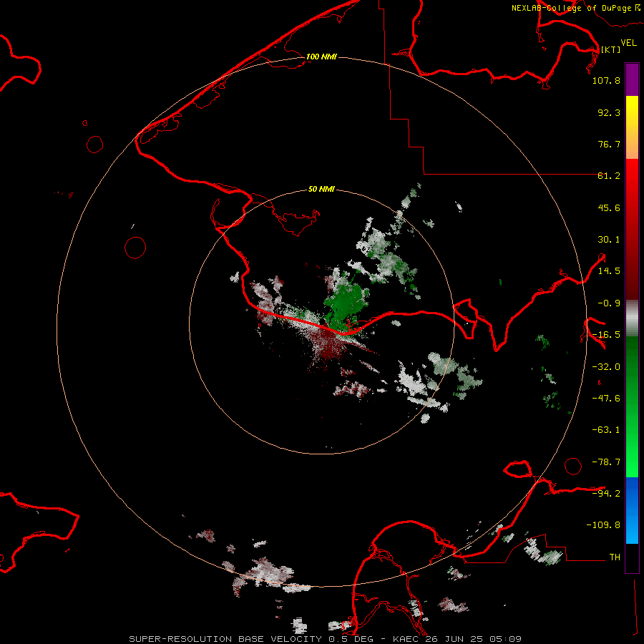Viewport: 644px width, 644px height.
Task: Click the -16.5 value on velocity scale
Action: pos(606,335)
